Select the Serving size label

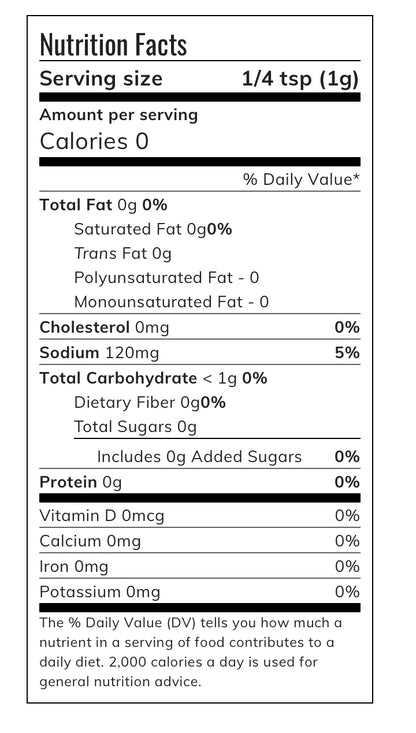point(101,79)
